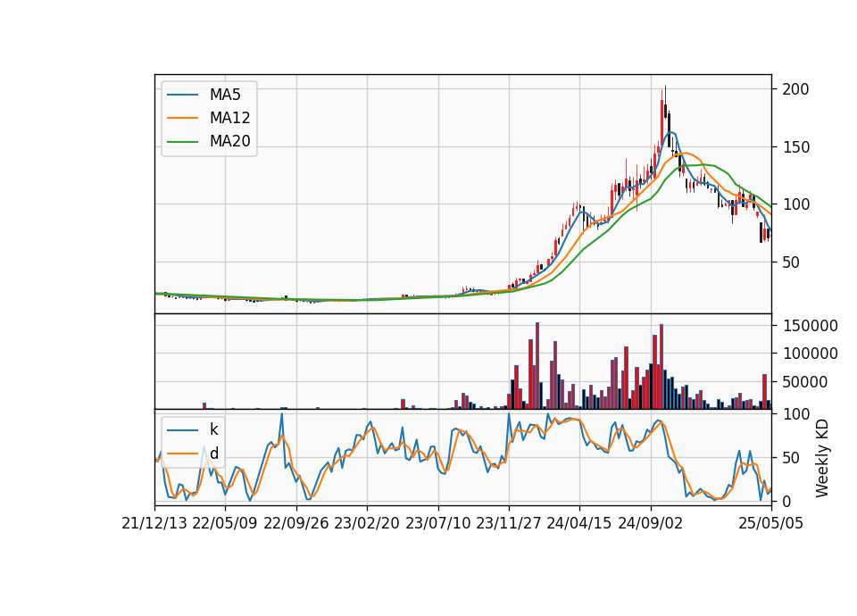The image size is (857, 616).
Task: Click the 50000 volume axis tick
Action: (x=805, y=382)
